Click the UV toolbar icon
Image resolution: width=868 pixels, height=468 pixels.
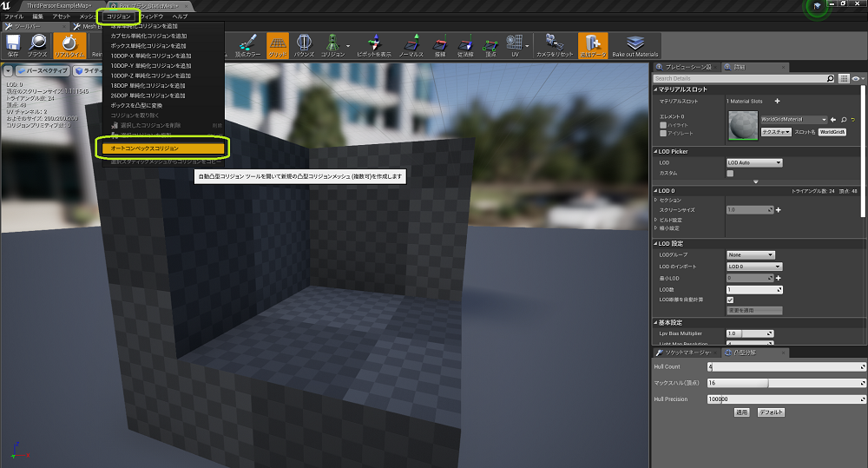click(515, 45)
